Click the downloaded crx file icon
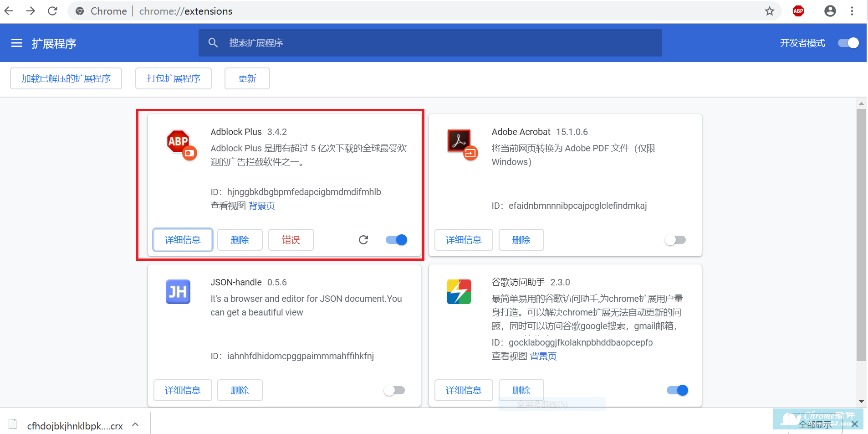The height and width of the screenshot is (434, 868). pyautogui.click(x=13, y=424)
